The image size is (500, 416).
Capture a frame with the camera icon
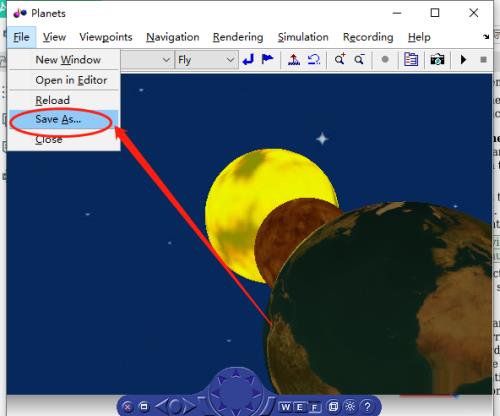point(437,60)
